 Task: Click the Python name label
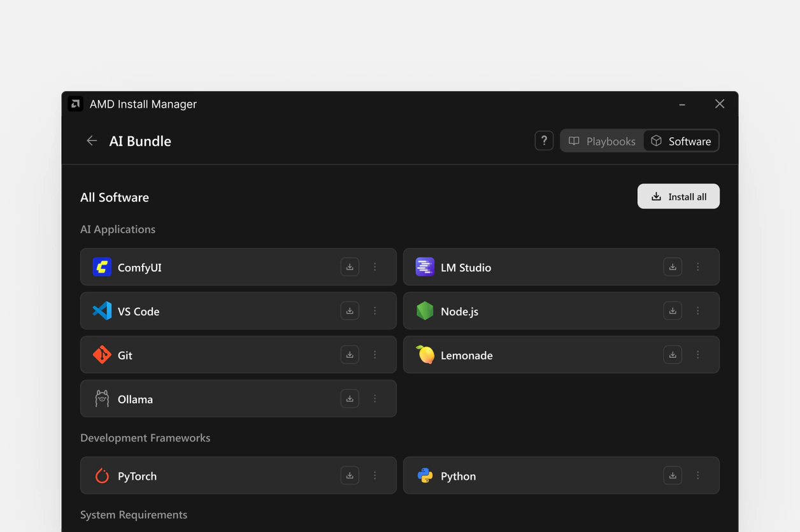(x=458, y=476)
